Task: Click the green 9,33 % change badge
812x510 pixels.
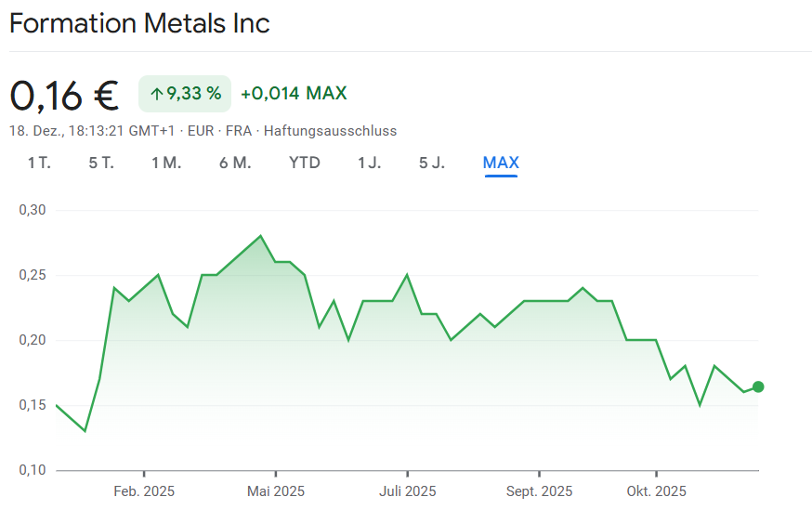Action: click(185, 94)
